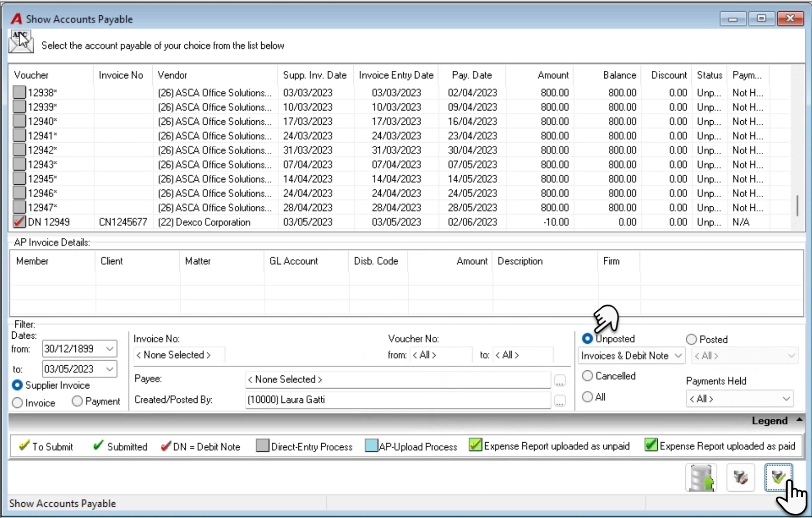Click the green checkmark submit icon button
This screenshot has width=812, height=518.
pos(778,478)
